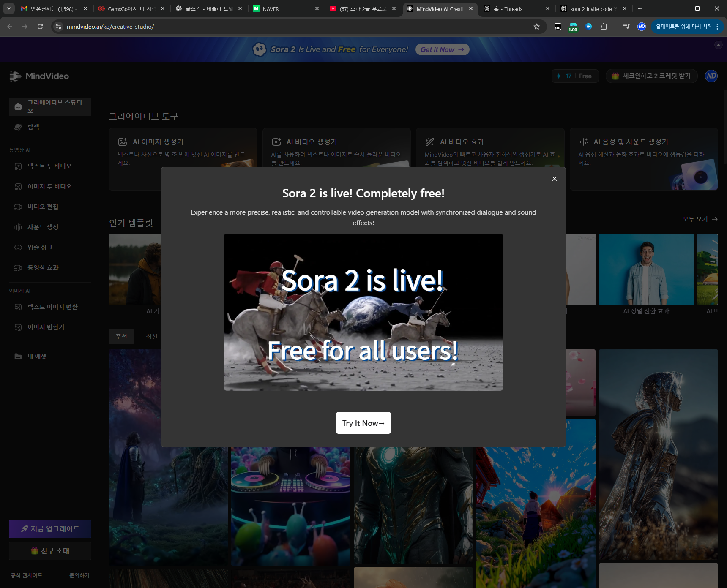The image size is (727, 588).
Task: Open a new browser tab
Action: point(640,8)
